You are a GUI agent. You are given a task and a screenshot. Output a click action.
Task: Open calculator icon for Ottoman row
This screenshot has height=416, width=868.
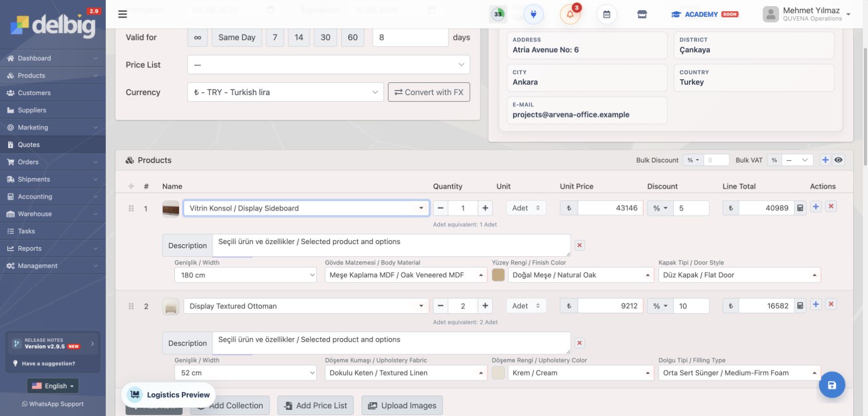pyautogui.click(x=800, y=306)
